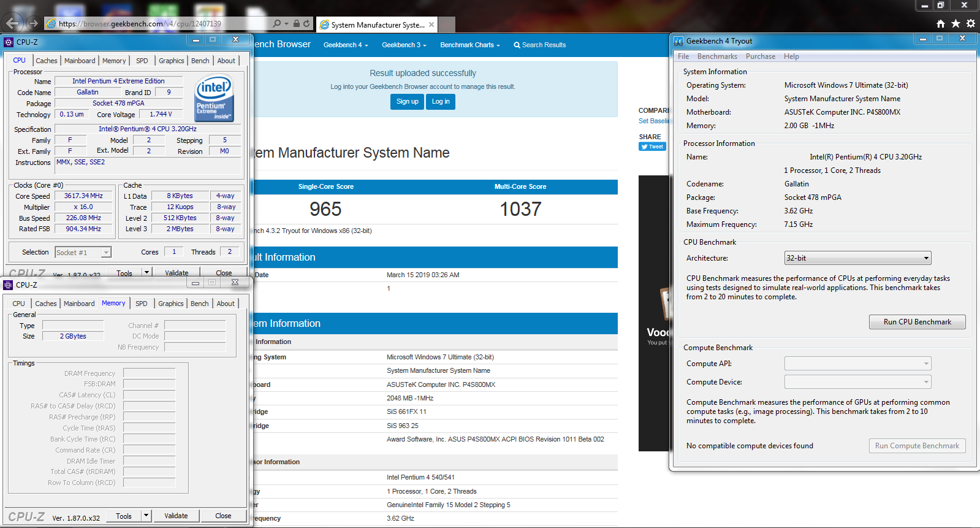The height and width of the screenshot is (528, 980).
Task: Click the Geekbench 4 Tryout title icon
Action: click(678, 41)
